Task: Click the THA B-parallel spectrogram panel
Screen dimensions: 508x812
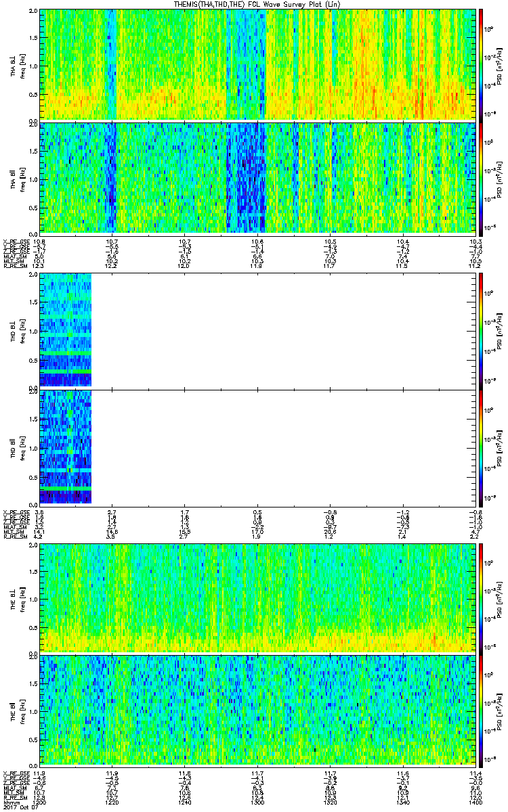Action: click(257, 178)
